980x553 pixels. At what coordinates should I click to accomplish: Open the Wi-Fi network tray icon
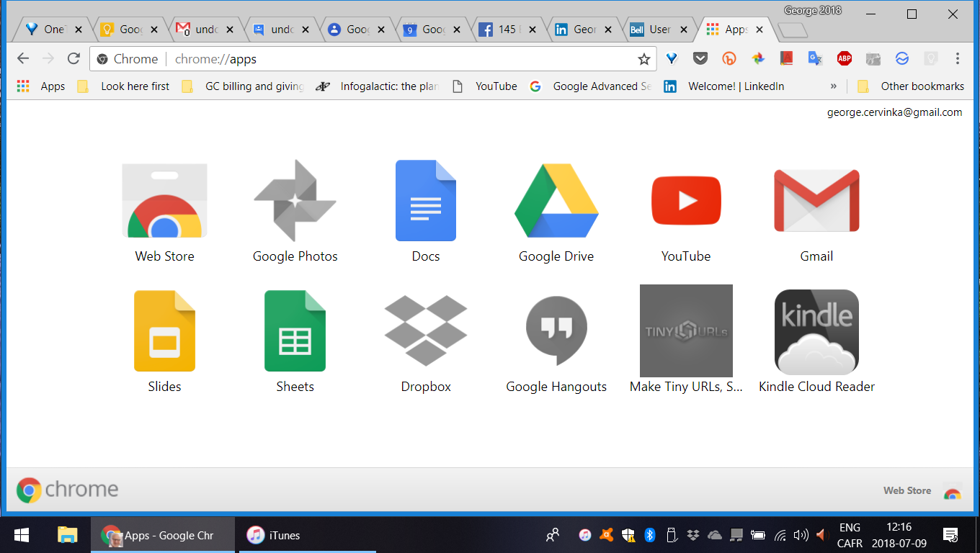click(x=780, y=535)
